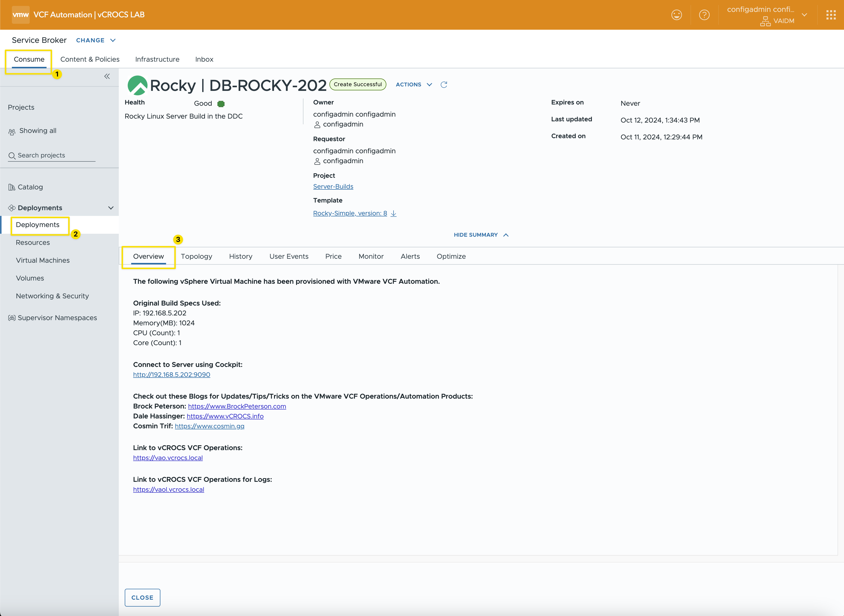Open the Cockpit link at 192.168.5.202:9090
The width and height of the screenshot is (844, 616).
click(x=172, y=375)
